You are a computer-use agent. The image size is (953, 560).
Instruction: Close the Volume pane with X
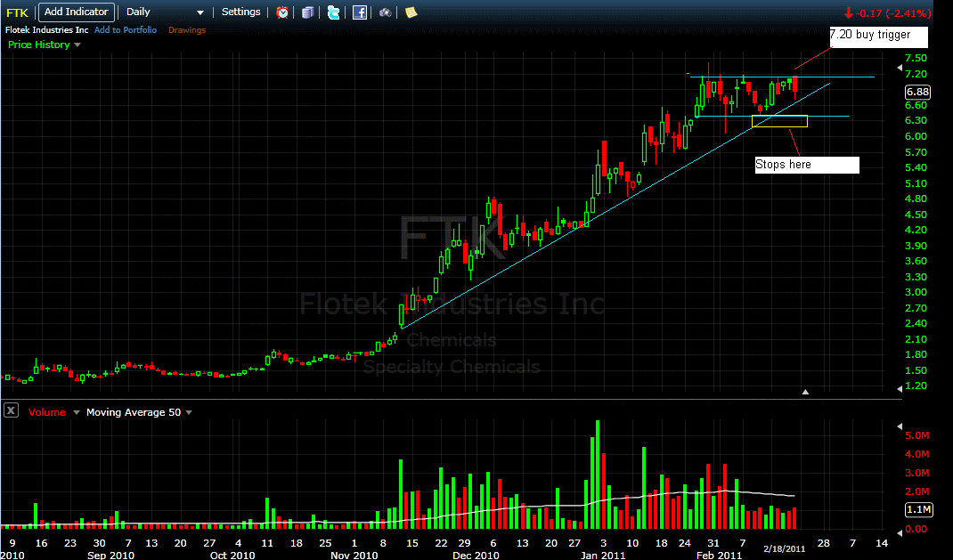[x=11, y=410]
